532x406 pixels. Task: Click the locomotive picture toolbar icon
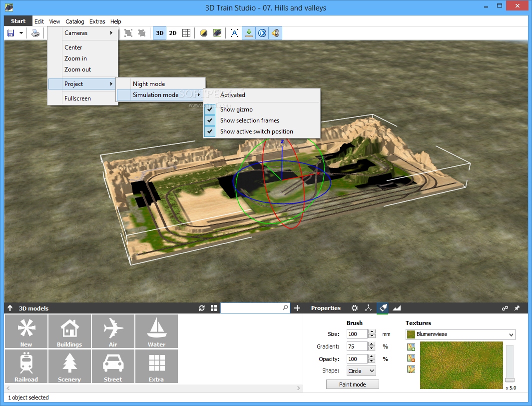[217, 33]
